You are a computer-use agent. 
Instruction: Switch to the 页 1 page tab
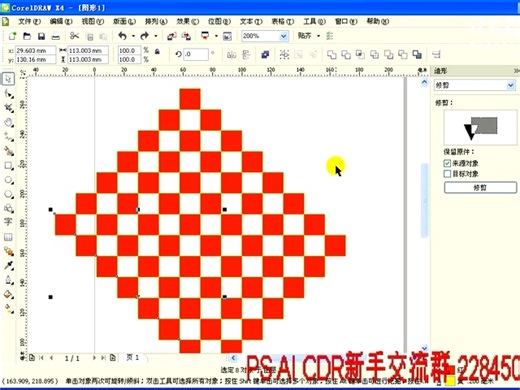tap(133, 358)
